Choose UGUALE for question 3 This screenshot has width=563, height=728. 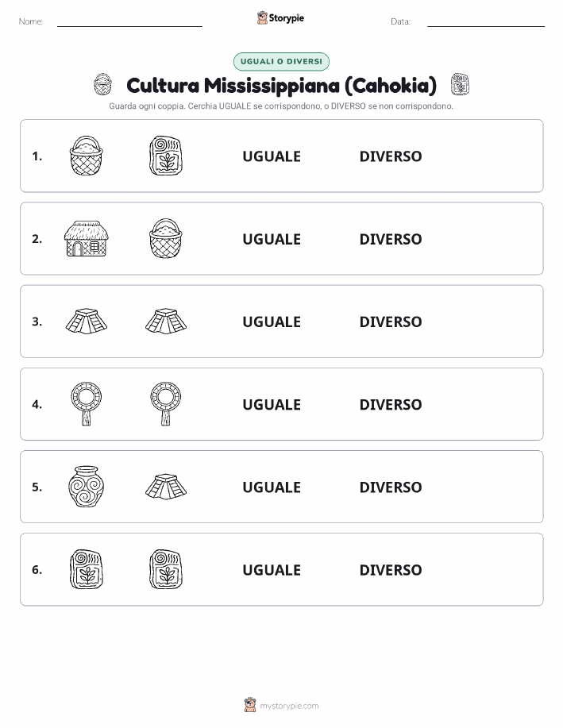click(272, 322)
